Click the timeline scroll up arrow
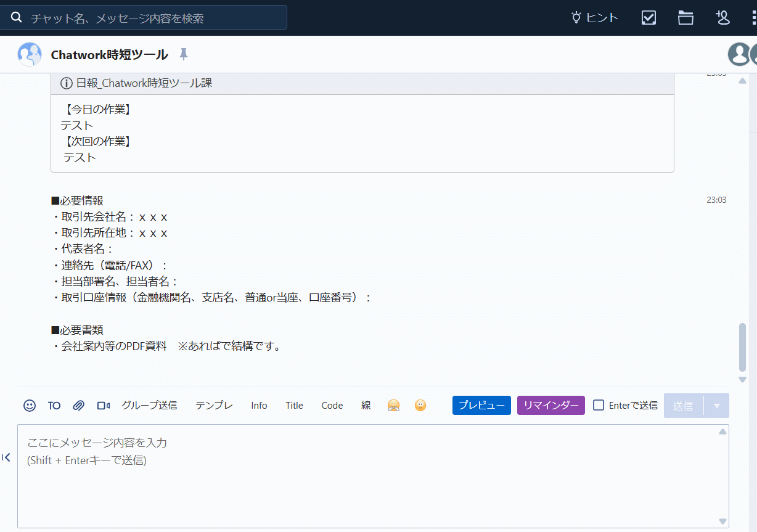 coord(742,81)
